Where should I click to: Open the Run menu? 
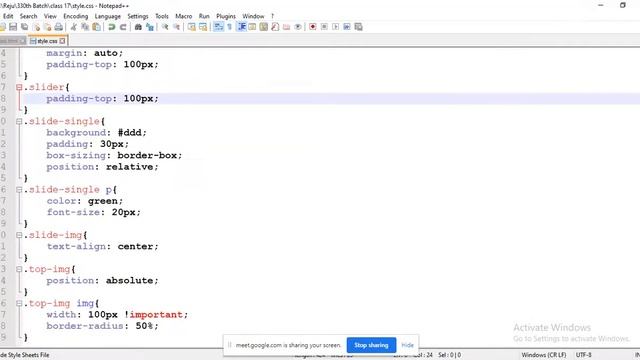(204, 16)
